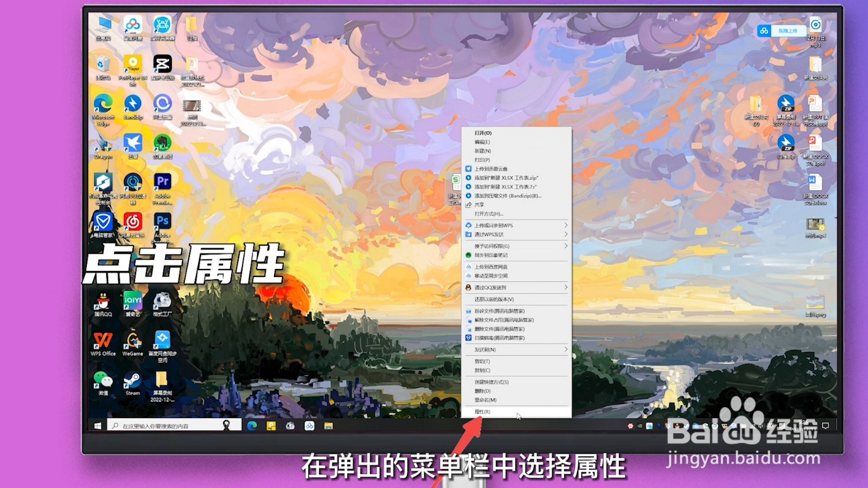Select 上传到迅雷云盘 menu entry
868x488 pixels.
point(516,169)
